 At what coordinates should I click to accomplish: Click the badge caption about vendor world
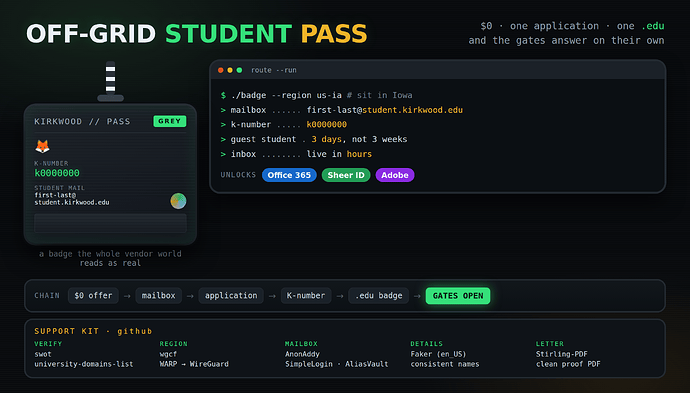(110, 258)
